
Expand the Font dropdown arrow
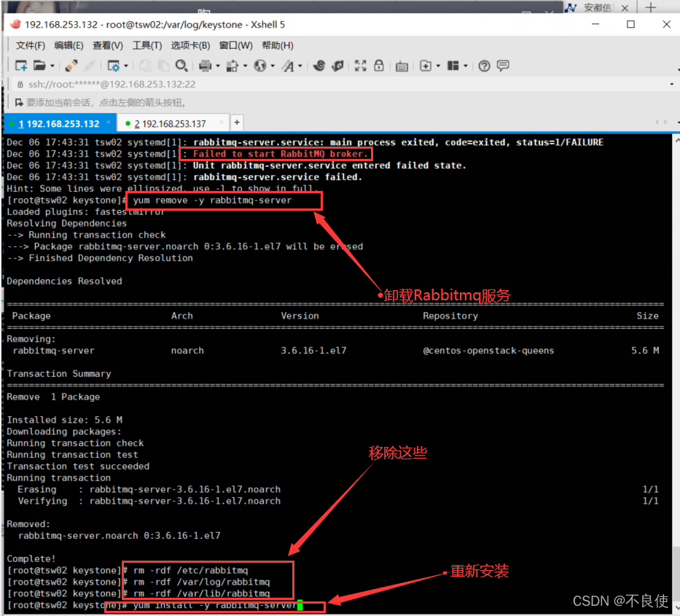point(300,66)
